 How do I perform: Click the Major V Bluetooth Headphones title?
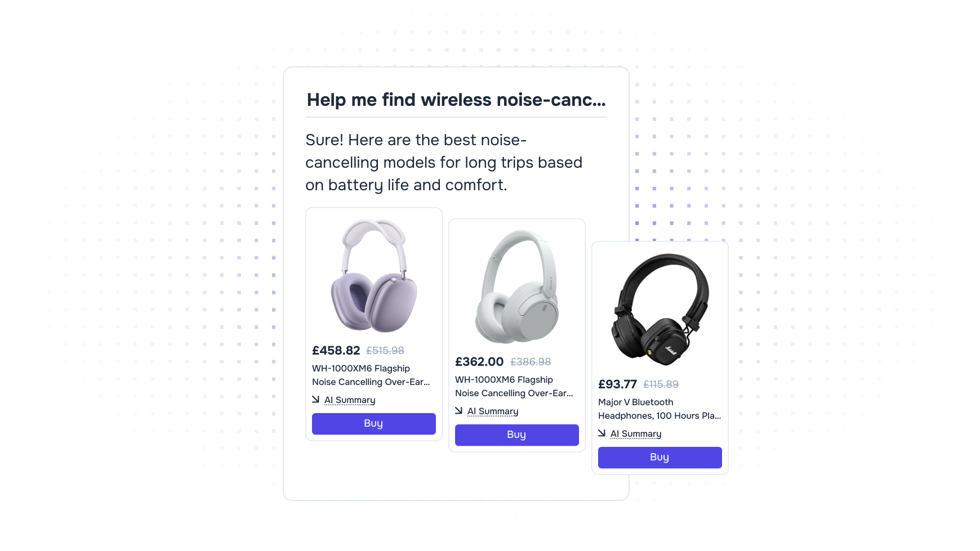660,409
